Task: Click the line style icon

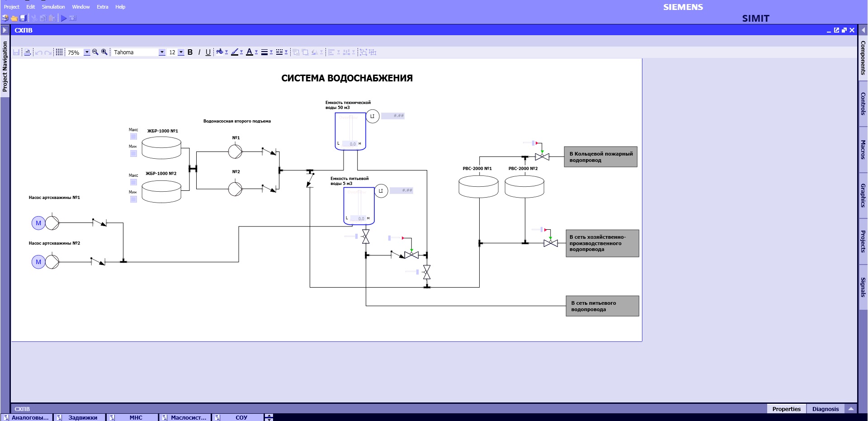Action: click(264, 52)
